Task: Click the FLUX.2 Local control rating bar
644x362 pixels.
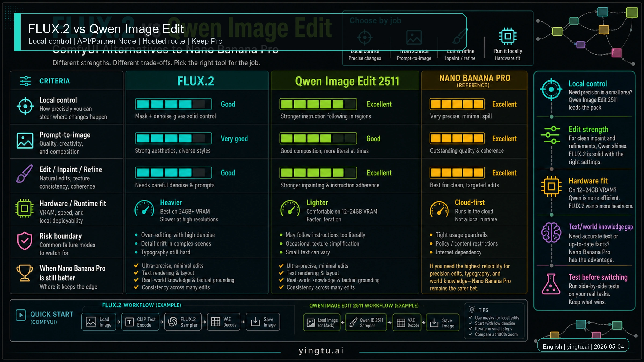Action: pyautogui.click(x=173, y=104)
